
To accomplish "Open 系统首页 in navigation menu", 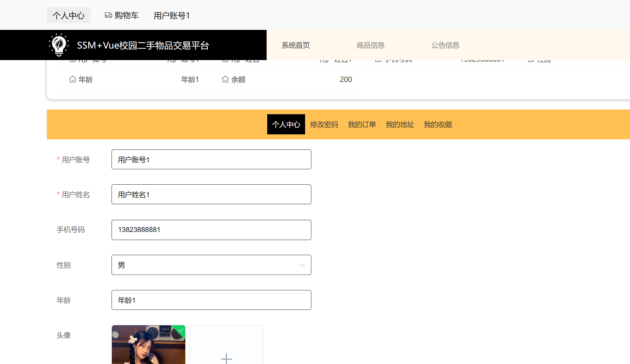I will [296, 45].
